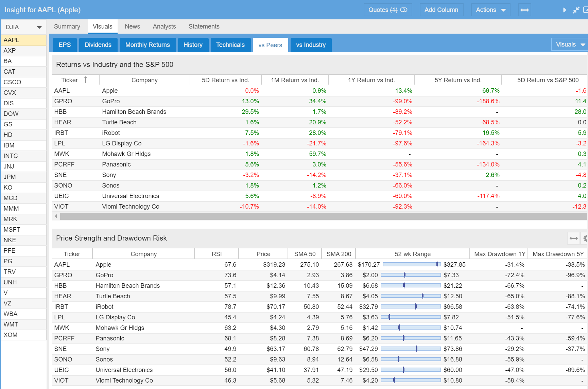Select JPM in the watchlist
The height and width of the screenshot is (389, 588).
(x=23, y=177)
